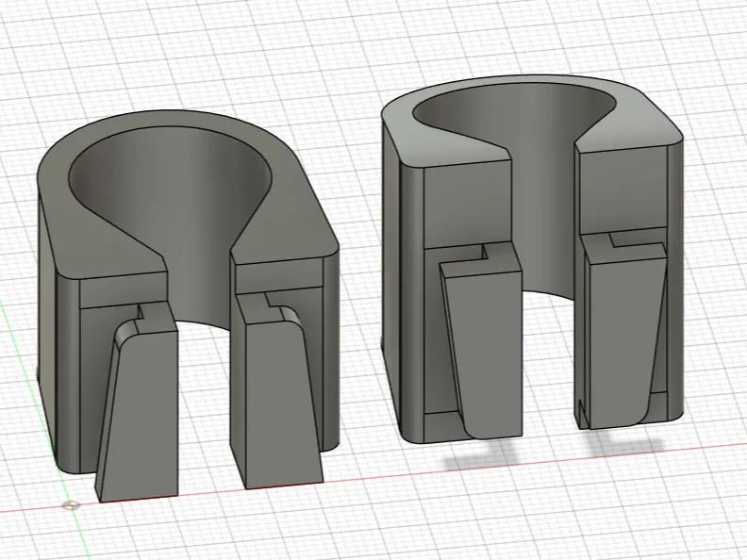Select the right clip model body
Screen dimensions: 747x560
click(x=532, y=257)
